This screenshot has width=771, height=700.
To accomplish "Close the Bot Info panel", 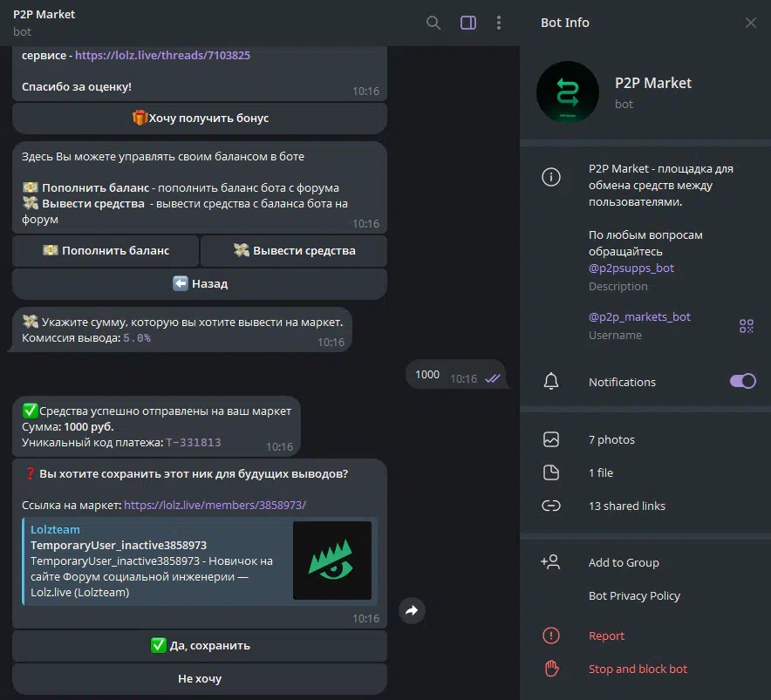I will click(750, 24).
